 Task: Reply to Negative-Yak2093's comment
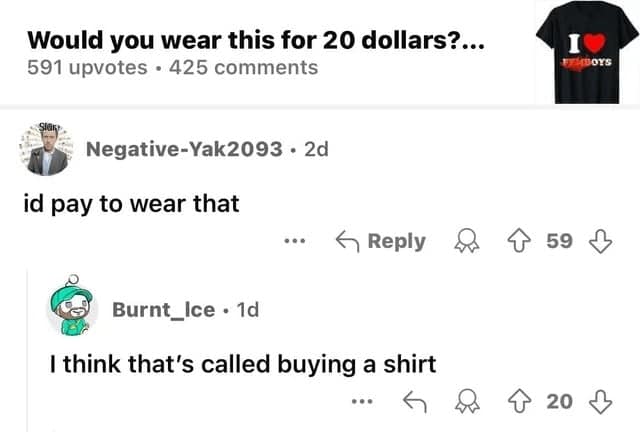tap(380, 241)
